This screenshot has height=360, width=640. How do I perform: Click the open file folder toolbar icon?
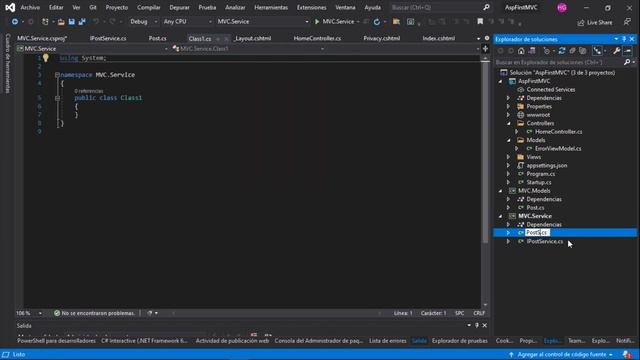pos(61,22)
